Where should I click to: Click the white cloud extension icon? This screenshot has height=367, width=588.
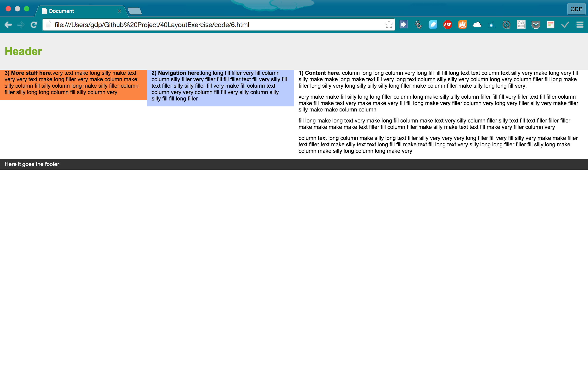coord(477,25)
